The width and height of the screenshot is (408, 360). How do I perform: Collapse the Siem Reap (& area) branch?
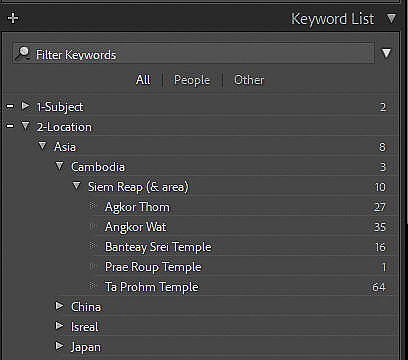[76, 186]
